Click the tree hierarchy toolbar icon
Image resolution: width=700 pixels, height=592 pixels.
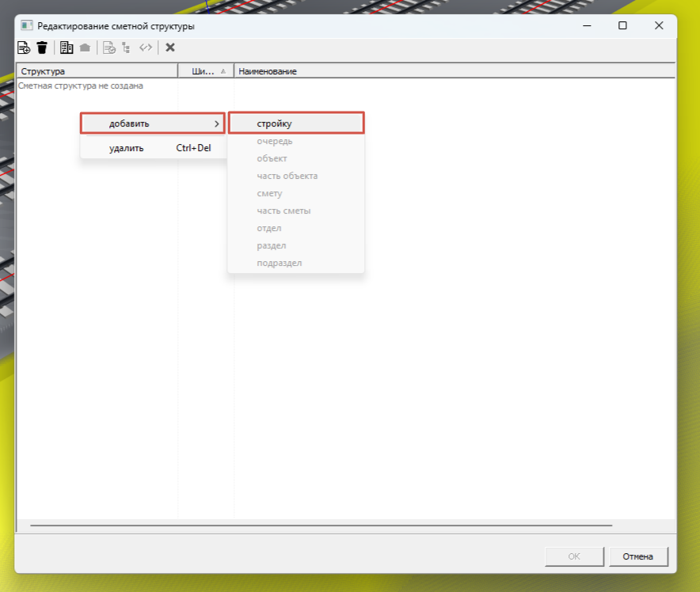[127, 47]
